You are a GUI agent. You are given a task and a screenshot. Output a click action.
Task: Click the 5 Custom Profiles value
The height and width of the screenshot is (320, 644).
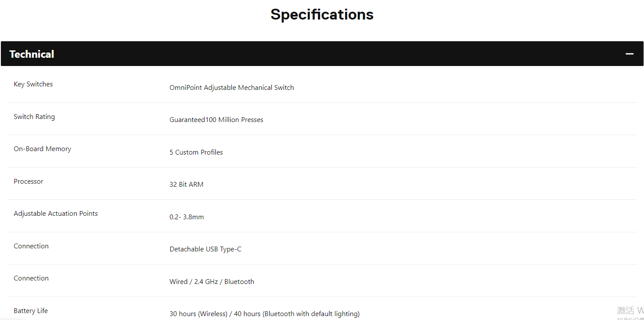[x=196, y=152]
